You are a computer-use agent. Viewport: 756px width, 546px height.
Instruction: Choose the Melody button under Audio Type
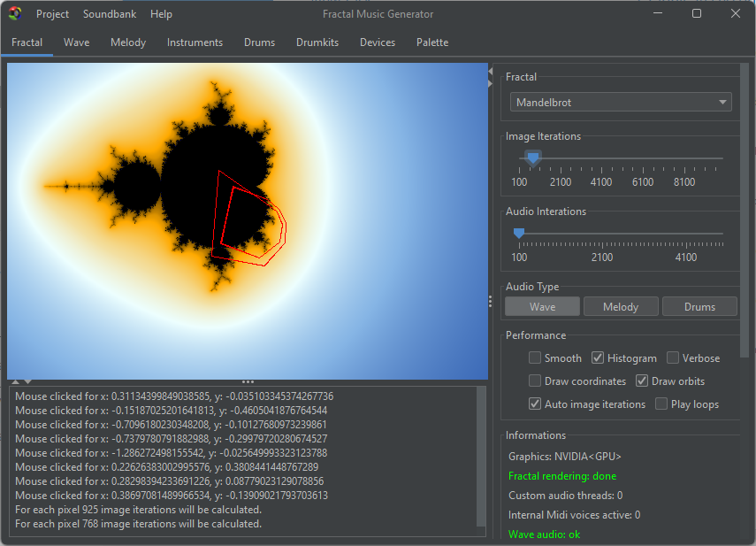[621, 307]
